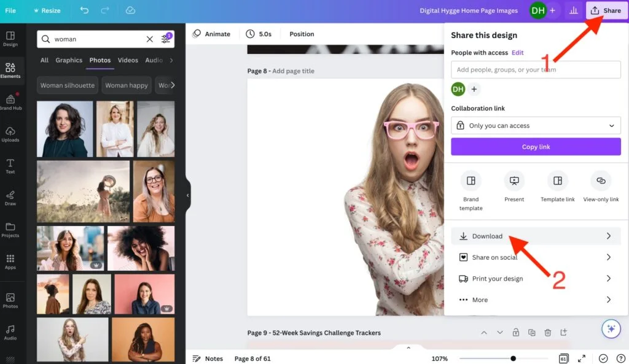Select the Draw tool in sidebar
Screen dimensions: 629x364
coord(10,198)
